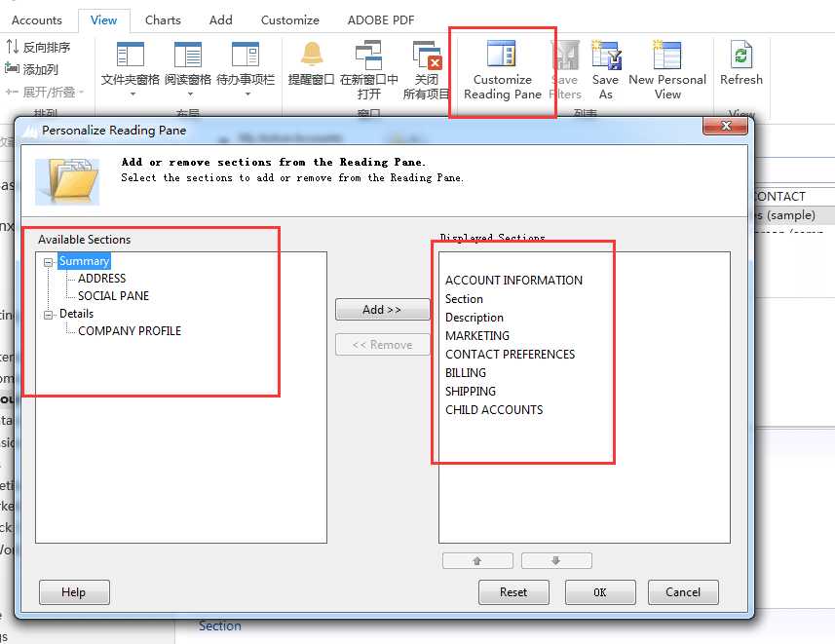Switch to the Charts tab
This screenshot has width=835, height=644.
point(163,20)
